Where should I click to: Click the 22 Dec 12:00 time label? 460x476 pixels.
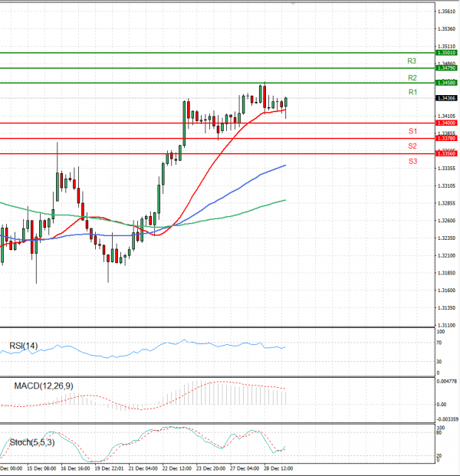[176, 468]
